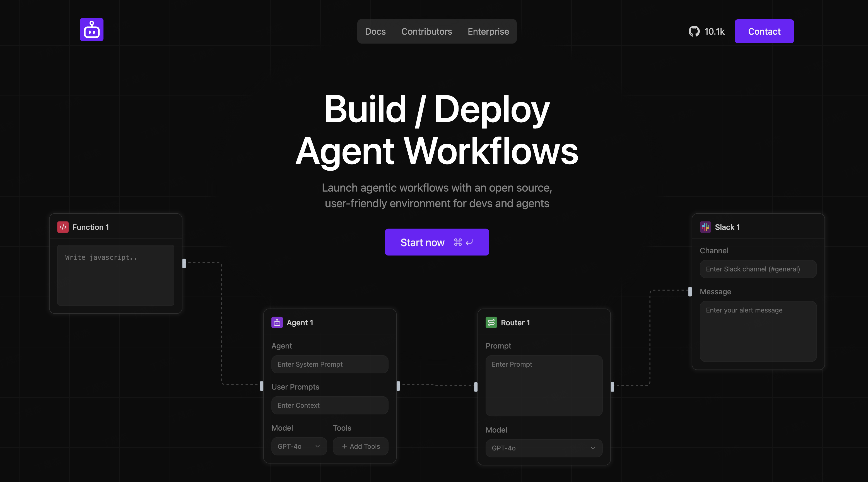Click the green Router 1 icon

click(491, 323)
